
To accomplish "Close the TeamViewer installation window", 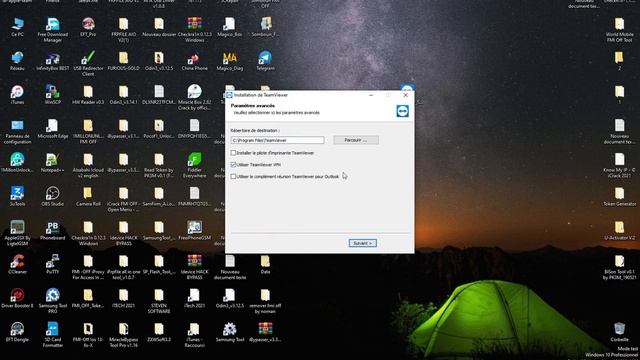I will (x=405, y=95).
